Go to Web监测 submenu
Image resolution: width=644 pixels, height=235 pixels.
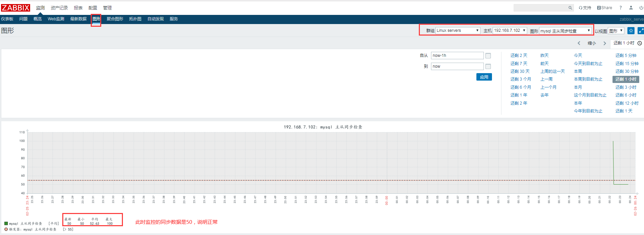tap(56, 19)
